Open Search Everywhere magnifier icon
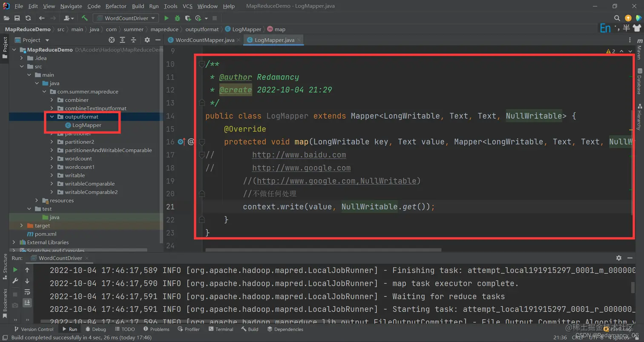 point(617,18)
